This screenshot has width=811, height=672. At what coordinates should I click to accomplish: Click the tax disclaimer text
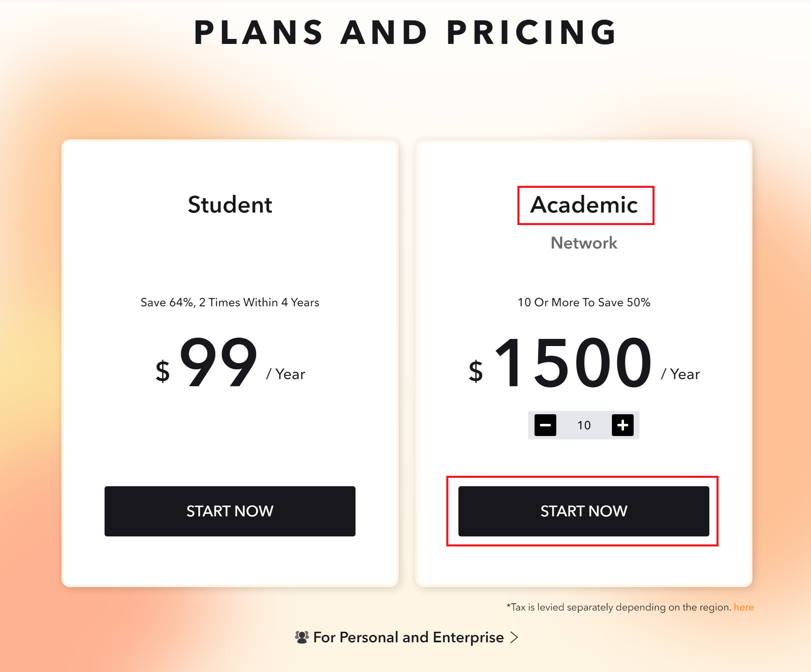[619, 607]
